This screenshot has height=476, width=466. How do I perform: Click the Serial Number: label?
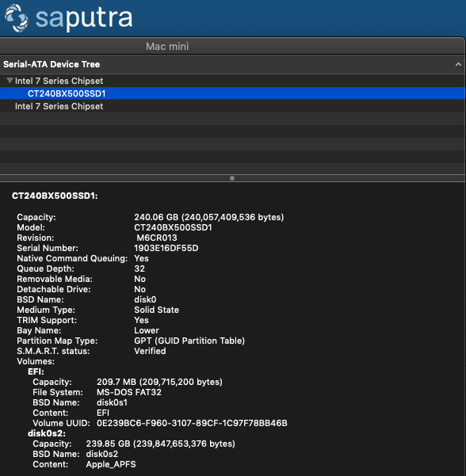[x=48, y=248]
